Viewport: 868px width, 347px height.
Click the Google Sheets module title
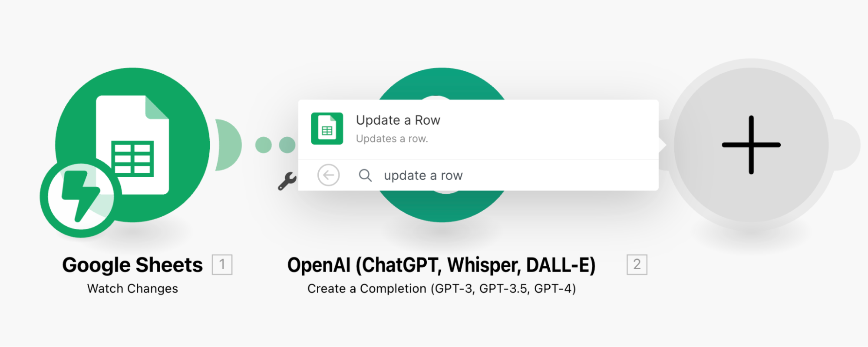click(x=132, y=265)
